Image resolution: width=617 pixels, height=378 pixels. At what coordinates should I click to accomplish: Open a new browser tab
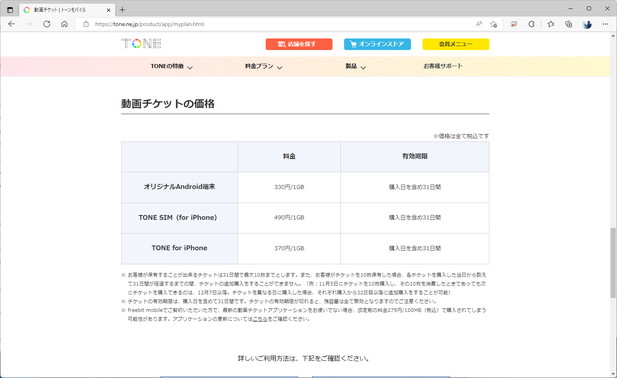[122, 10]
